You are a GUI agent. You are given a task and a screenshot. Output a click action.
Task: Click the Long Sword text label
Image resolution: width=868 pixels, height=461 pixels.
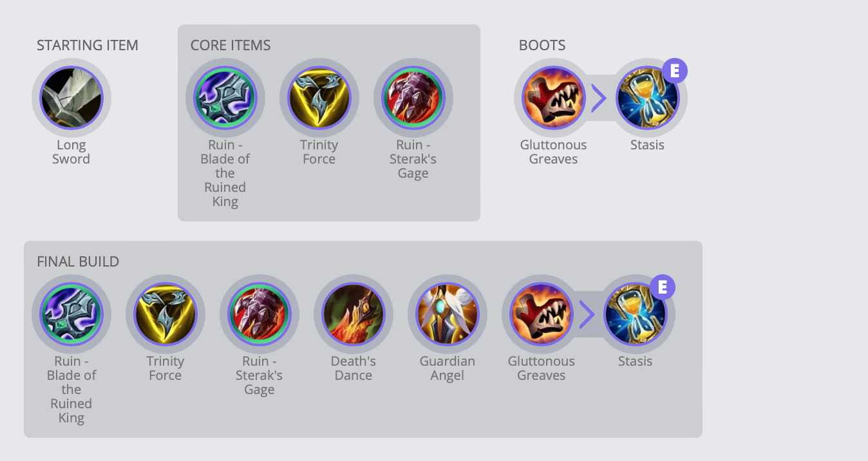(x=71, y=152)
